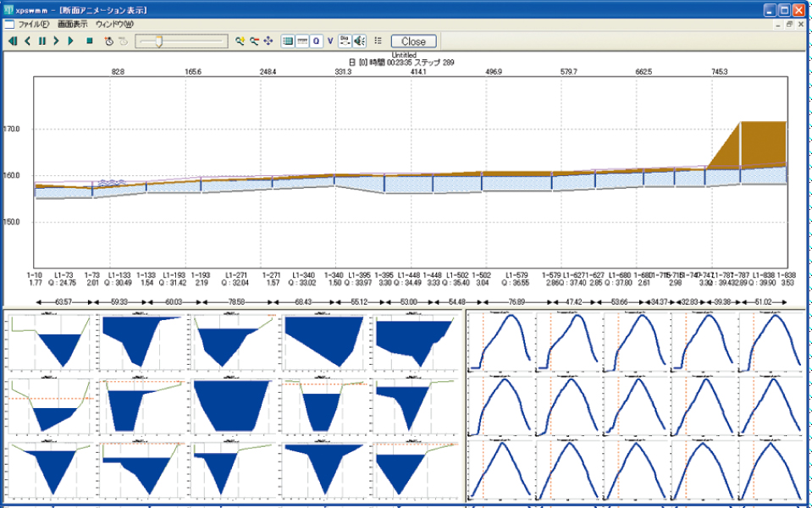Open the ファイル(F) menu
This screenshot has height=508, width=812.
pyautogui.click(x=33, y=24)
